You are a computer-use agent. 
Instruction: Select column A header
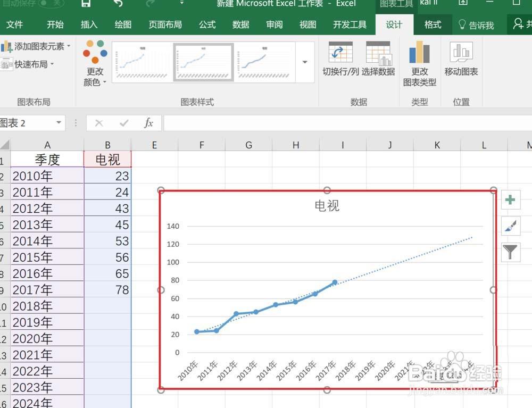pos(47,145)
